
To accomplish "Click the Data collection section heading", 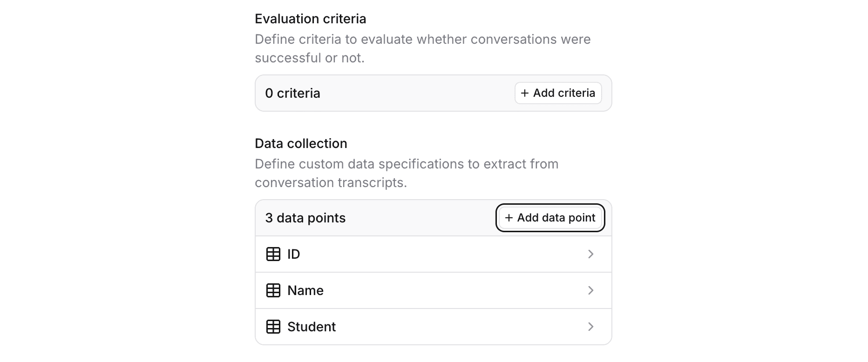I will coord(301,143).
